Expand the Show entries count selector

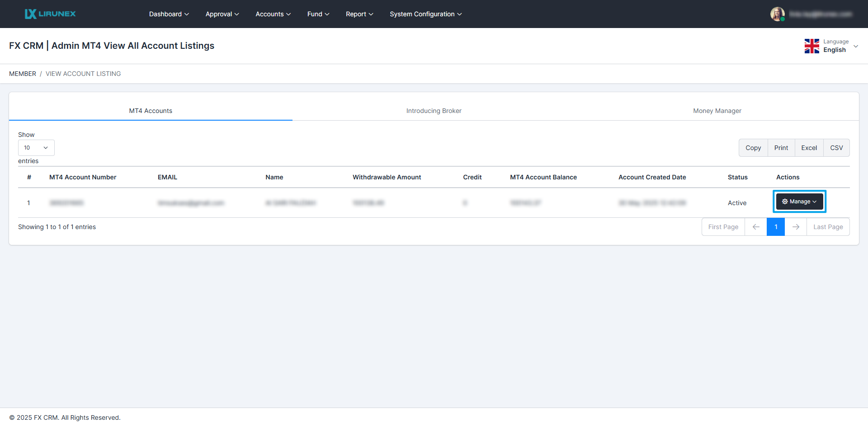[x=36, y=148]
